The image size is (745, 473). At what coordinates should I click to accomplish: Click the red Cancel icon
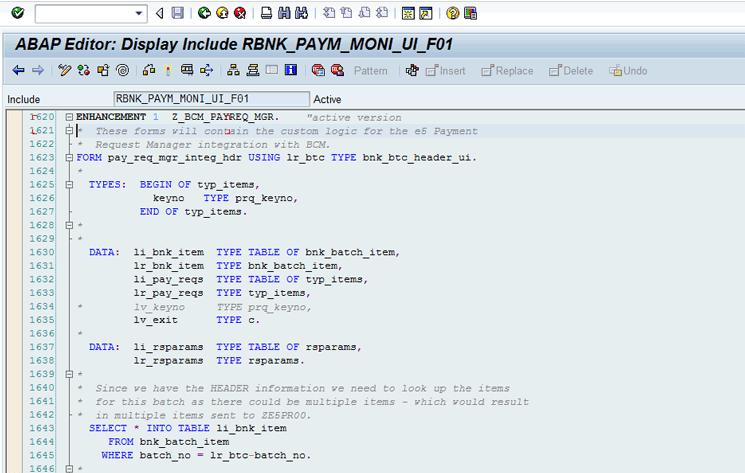pyautogui.click(x=240, y=13)
